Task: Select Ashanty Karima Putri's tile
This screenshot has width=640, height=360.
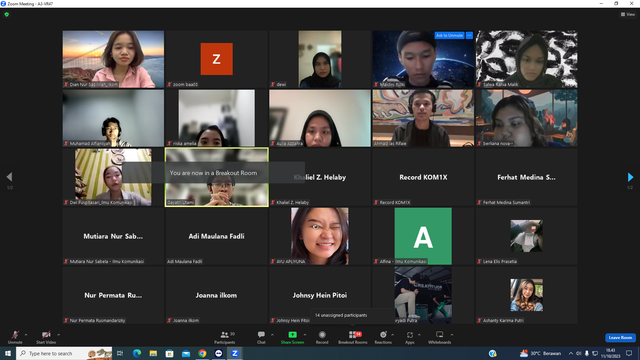Action: point(527,295)
